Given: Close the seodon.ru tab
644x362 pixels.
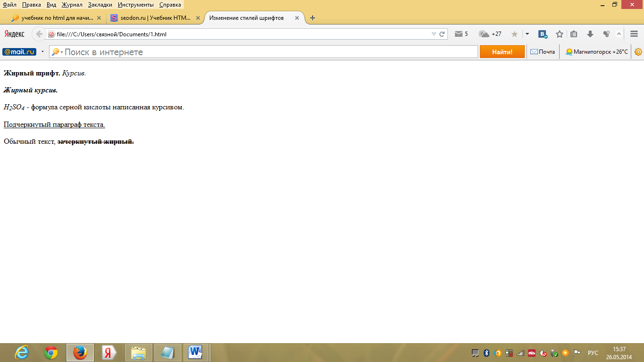Looking at the screenshot, I should click(x=198, y=18).
